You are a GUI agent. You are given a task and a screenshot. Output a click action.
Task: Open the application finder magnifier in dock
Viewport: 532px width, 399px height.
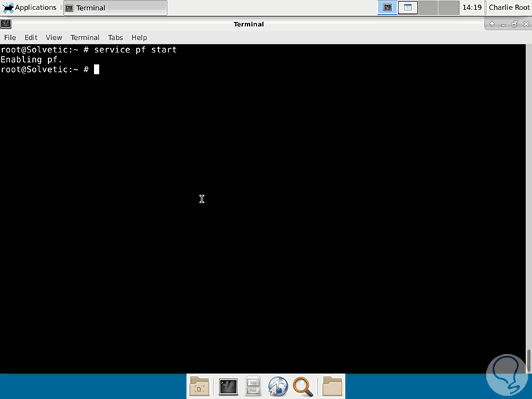pyautogui.click(x=302, y=387)
